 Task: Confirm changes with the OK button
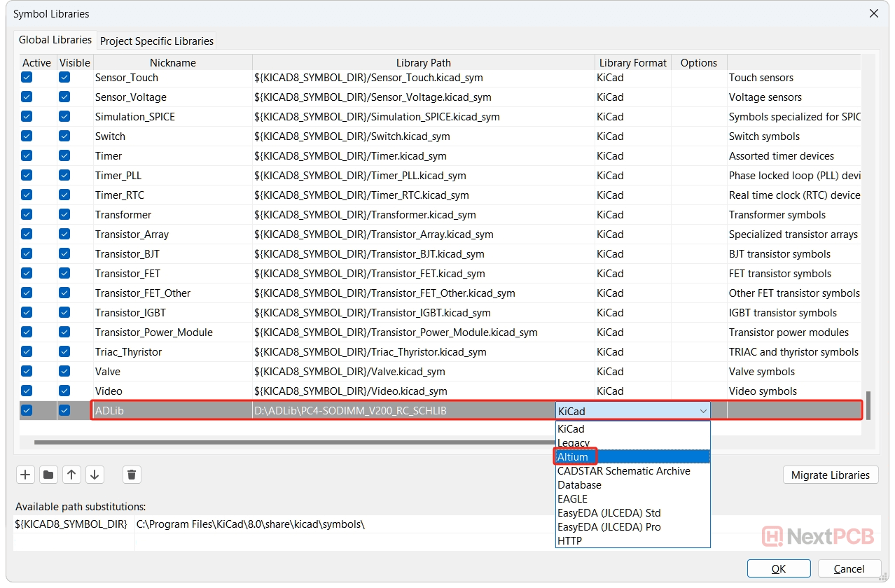coord(778,568)
